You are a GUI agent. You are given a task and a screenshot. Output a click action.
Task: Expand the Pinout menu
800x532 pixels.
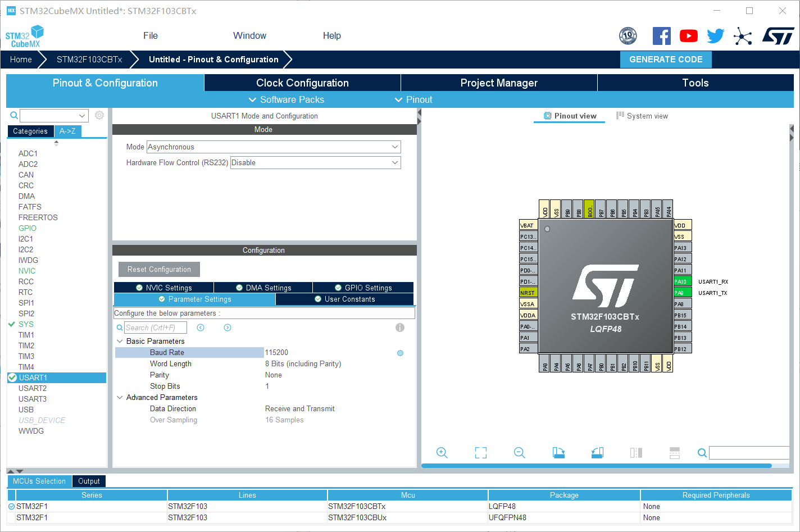[413, 99]
